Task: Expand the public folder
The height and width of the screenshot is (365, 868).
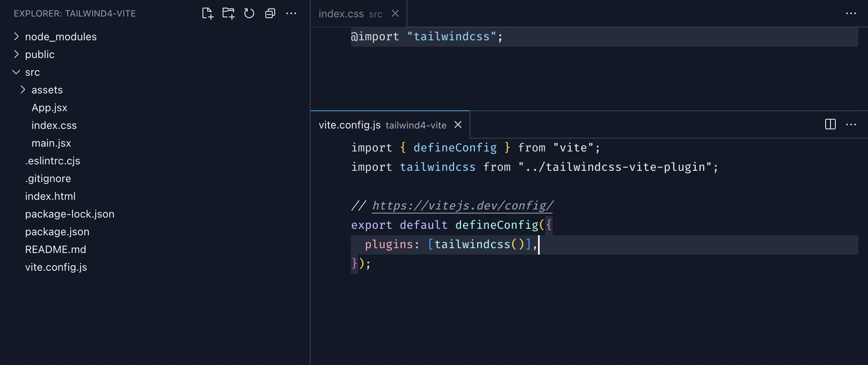Action: 16,54
